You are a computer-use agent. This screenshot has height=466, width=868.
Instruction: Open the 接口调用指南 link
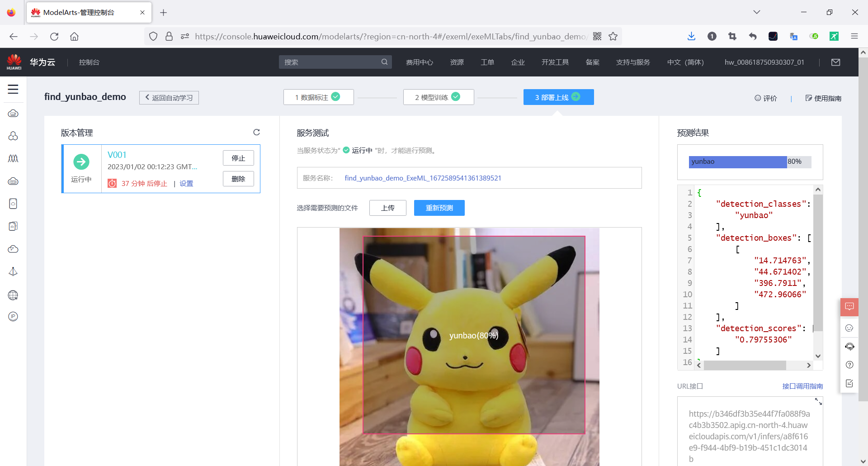pyautogui.click(x=802, y=386)
